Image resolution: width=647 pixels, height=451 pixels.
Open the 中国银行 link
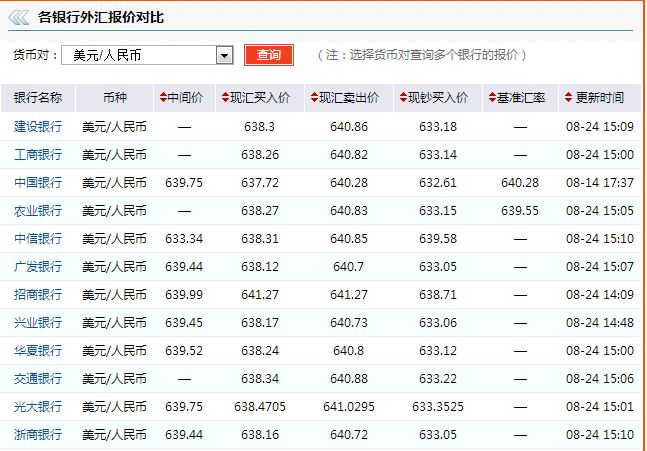pos(38,183)
